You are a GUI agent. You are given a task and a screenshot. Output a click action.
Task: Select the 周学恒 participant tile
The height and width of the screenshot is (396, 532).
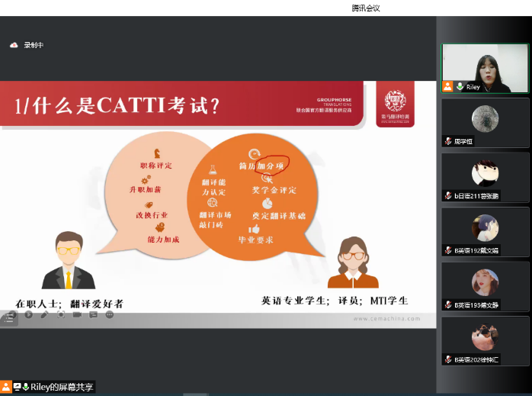485,122
